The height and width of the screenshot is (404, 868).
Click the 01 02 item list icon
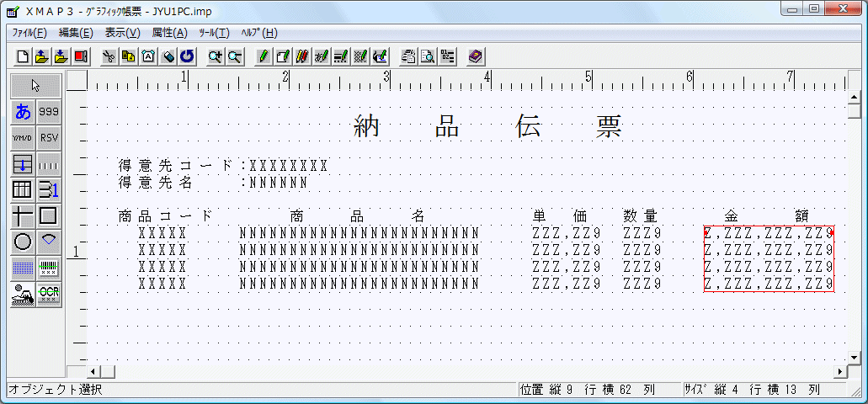pos(447,56)
